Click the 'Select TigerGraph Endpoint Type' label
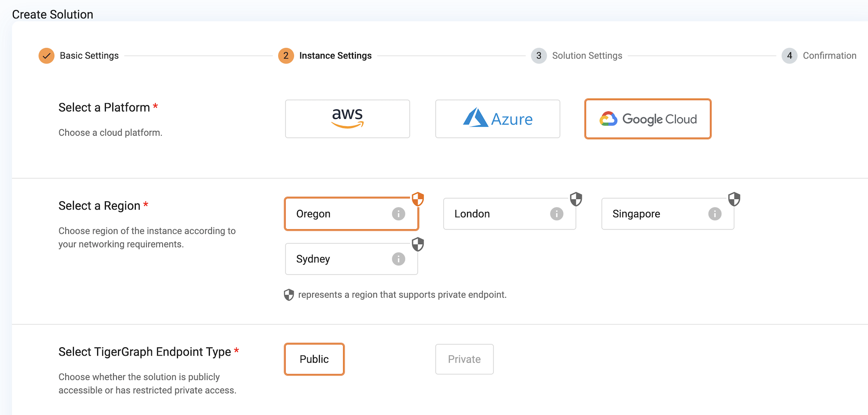868x415 pixels. pos(145,352)
